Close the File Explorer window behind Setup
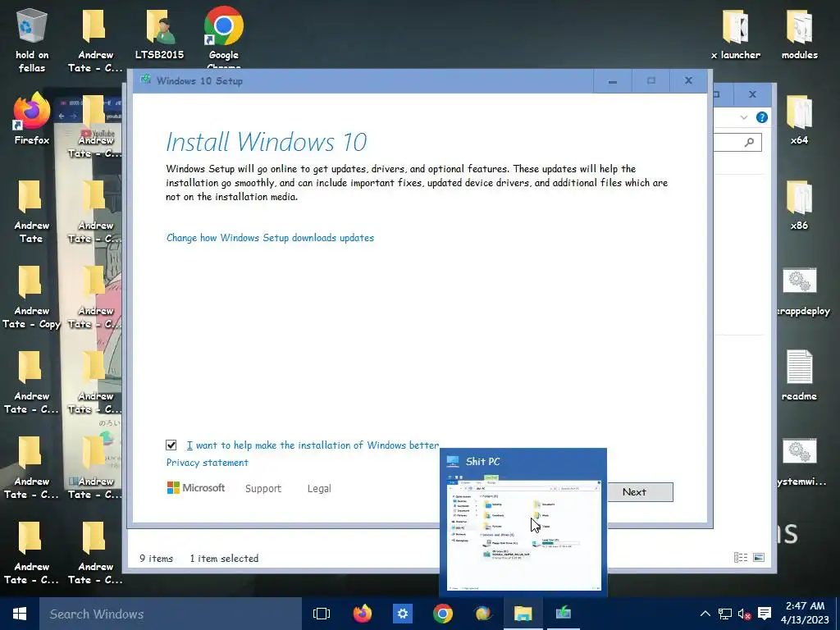Screen dimensions: 840x630 coord(752,94)
